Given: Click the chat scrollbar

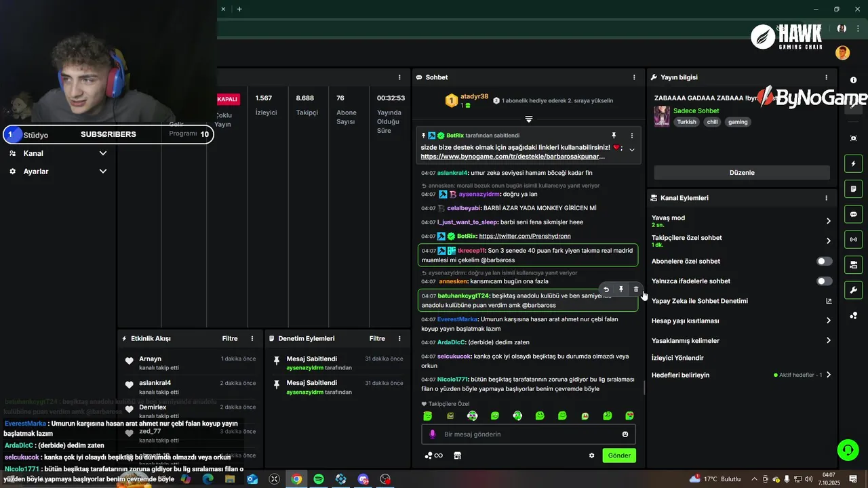Looking at the screenshot, I should click(644, 388).
